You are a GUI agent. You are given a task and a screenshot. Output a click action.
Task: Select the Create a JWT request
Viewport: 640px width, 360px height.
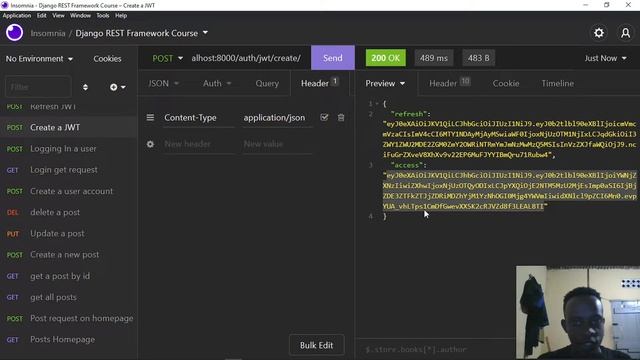click(x=69, y=127)
